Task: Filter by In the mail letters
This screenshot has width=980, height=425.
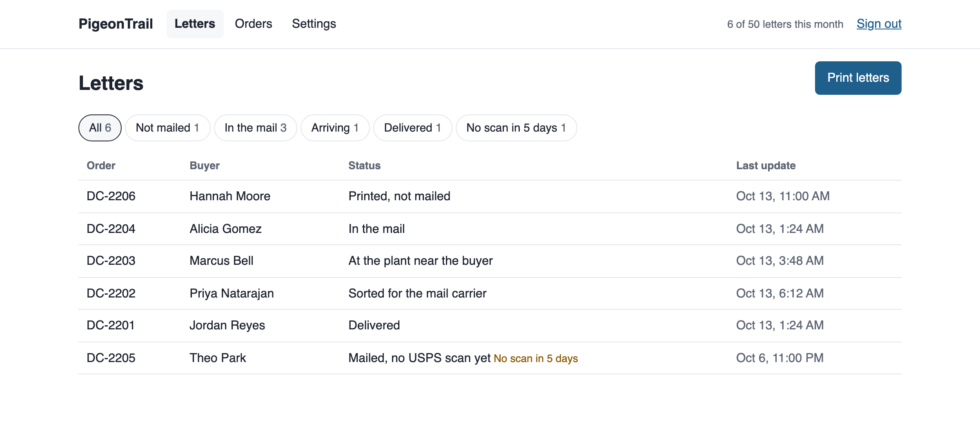Action: pyautogui.click(x=255, y=128)
